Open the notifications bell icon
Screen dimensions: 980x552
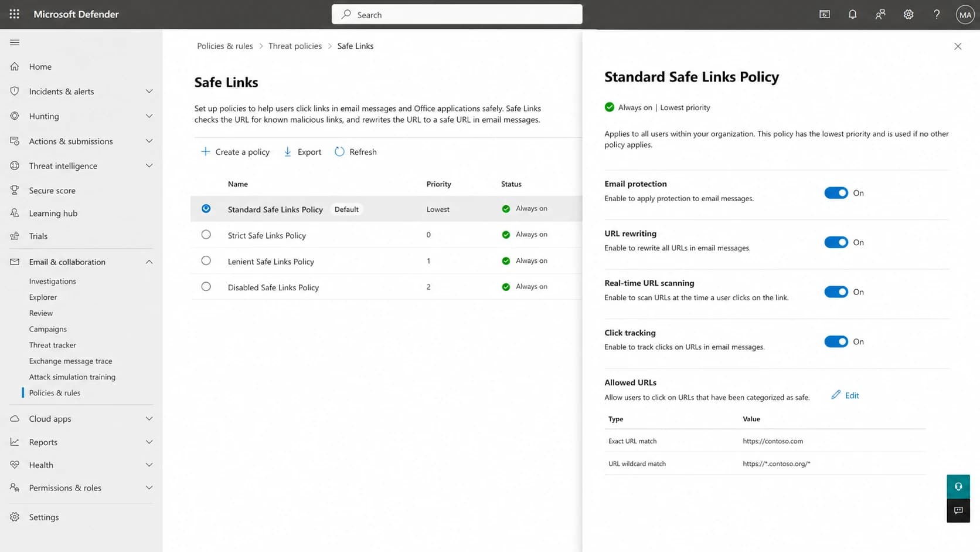pyautogui.click(x=852, y=14)
